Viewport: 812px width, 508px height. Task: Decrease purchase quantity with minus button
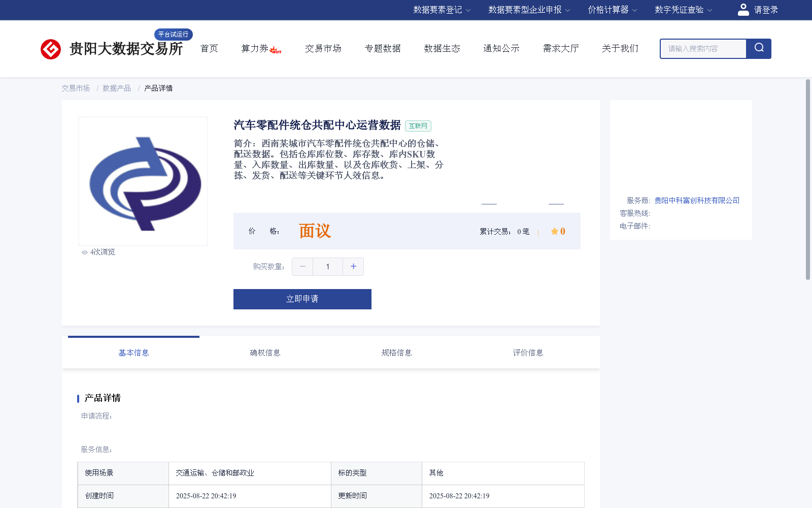coord(302,267)
